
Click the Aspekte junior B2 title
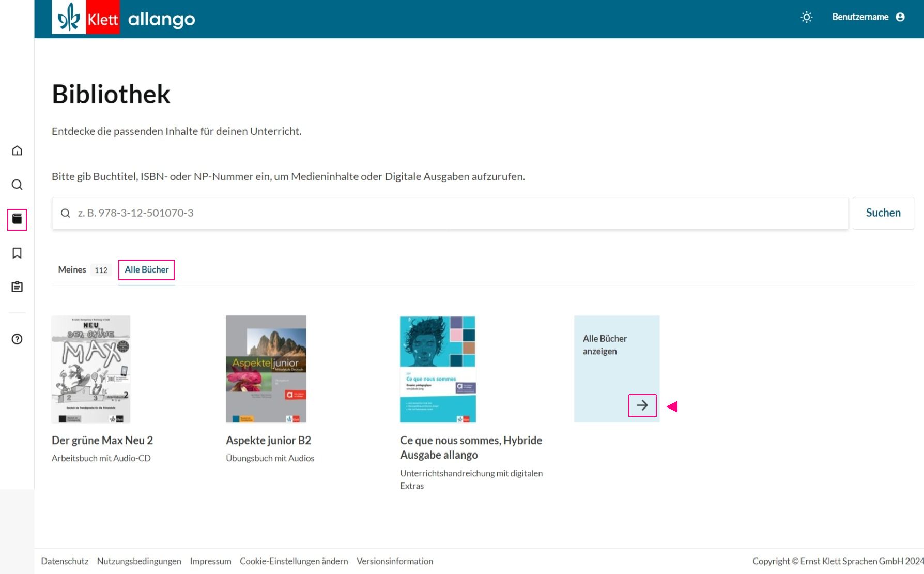click(269, 441)
